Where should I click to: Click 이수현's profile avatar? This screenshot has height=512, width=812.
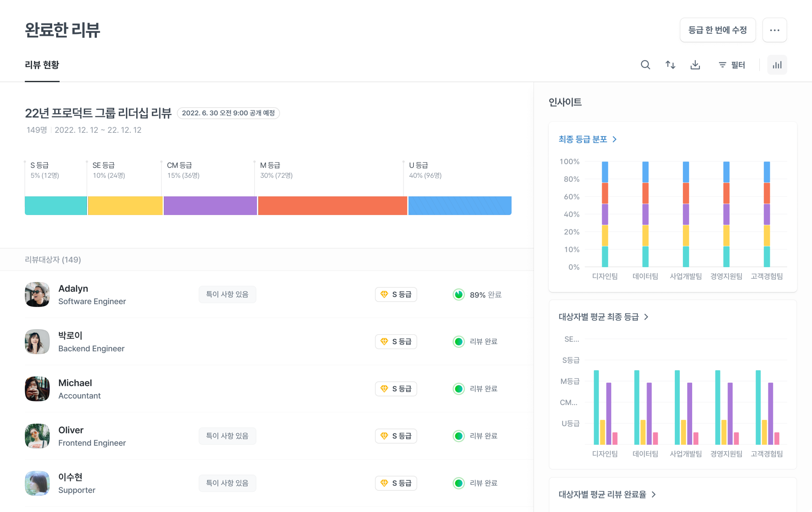[37, 483]
